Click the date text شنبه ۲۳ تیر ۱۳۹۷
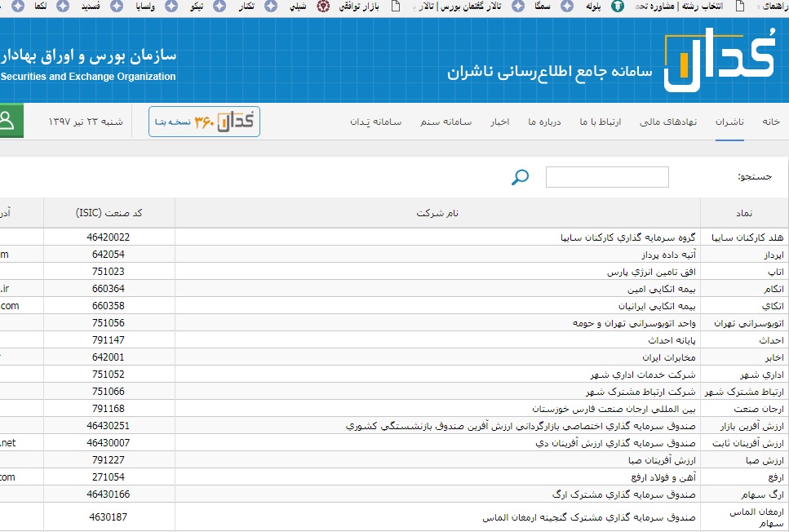789x532 pixels. [x=86, y=122]
